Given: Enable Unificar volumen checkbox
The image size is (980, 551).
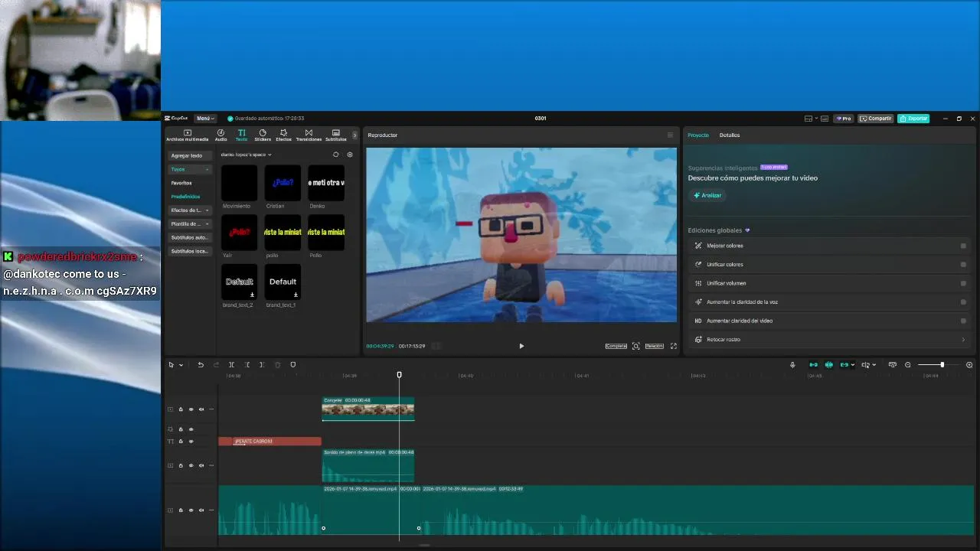Looking at the screenshot, I should [963, 283].
